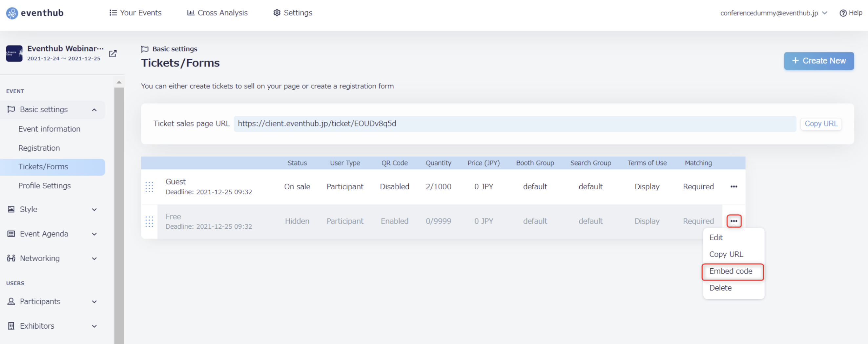Viewport: 868px width, 344px height.
Task: Click the Networking people icon
Action: pos(11,258)
